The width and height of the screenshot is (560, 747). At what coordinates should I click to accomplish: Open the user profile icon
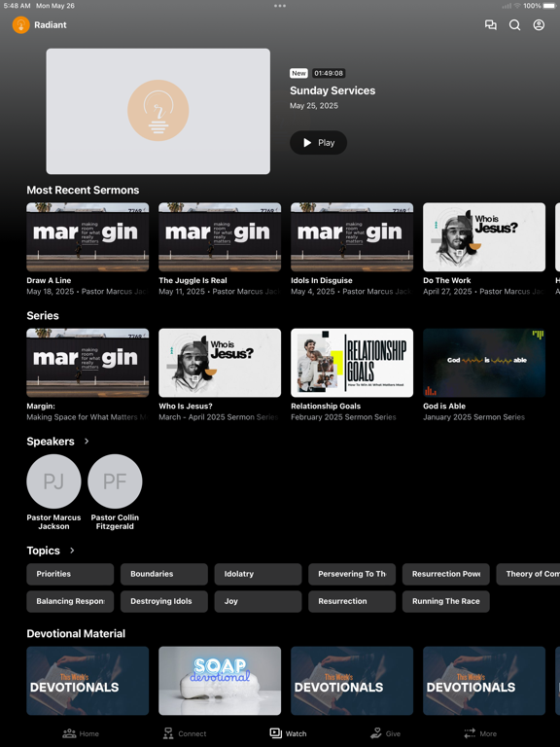point(539,24)
